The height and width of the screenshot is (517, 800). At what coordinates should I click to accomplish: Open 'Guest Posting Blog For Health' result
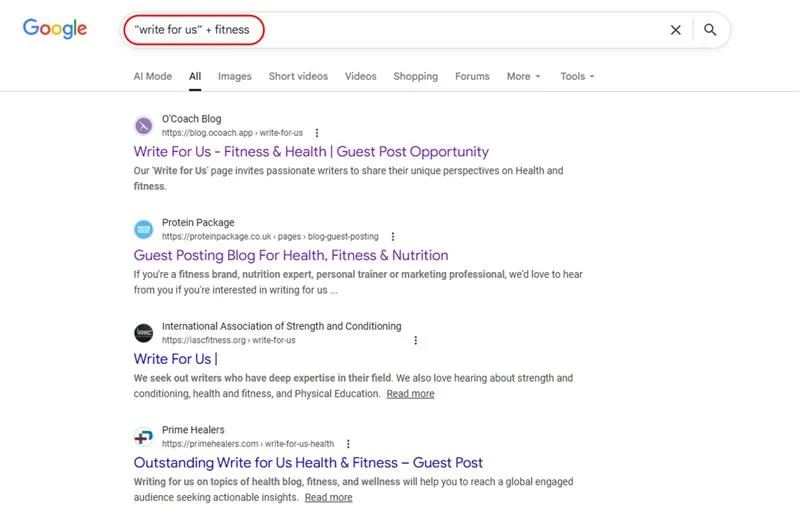291,255
